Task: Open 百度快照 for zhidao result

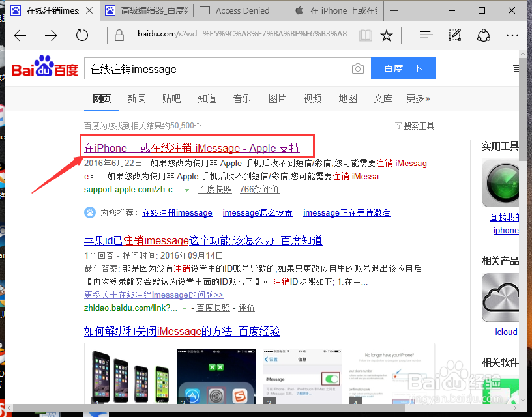Action: point(213,308)
